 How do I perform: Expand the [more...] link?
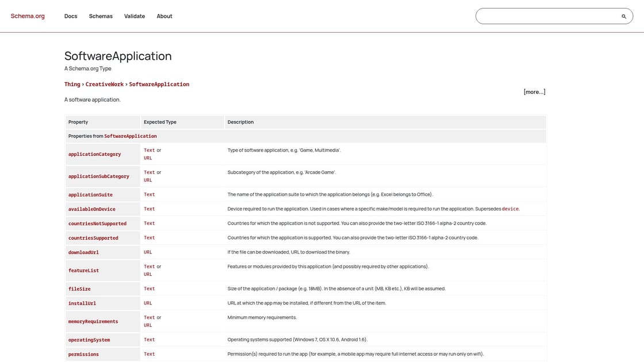(534, 91)
